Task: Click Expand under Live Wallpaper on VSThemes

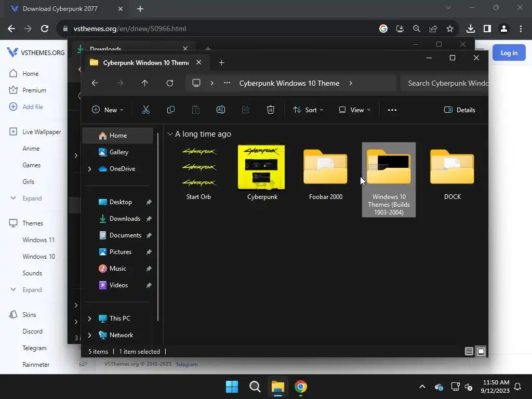Action: click(32, 198)
